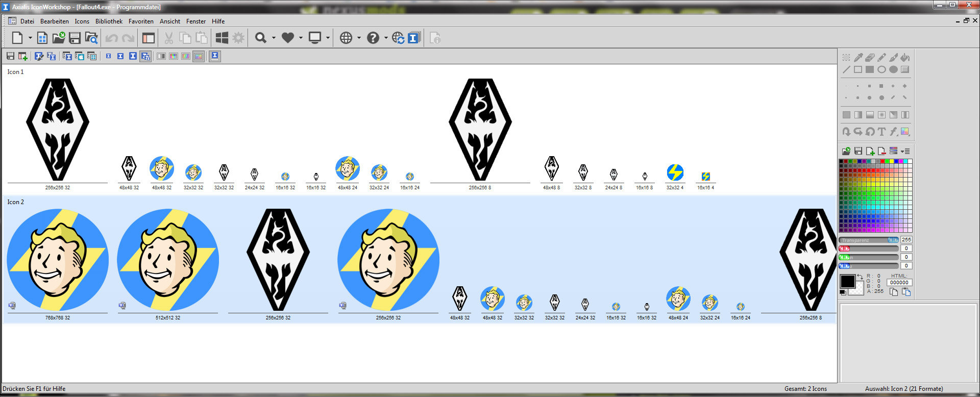Save the file with the main toolbar floppy icon
The height and width of the screenshot is (397, 980).
[75, 38]
